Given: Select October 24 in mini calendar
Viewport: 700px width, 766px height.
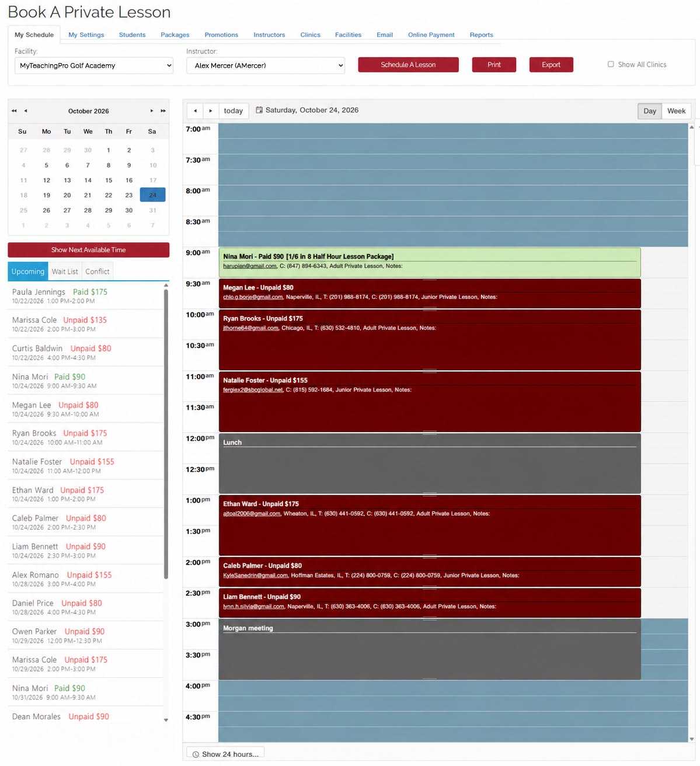Looking at the screenshot, I should tap(152, 195).
